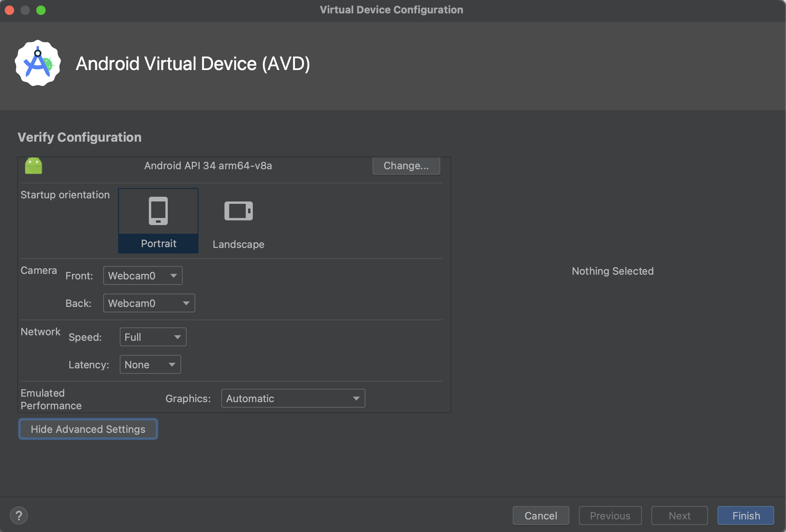This screenshot has width=786, height=532.
Task: Click the Previous button
Action: (x=610, y=515)
